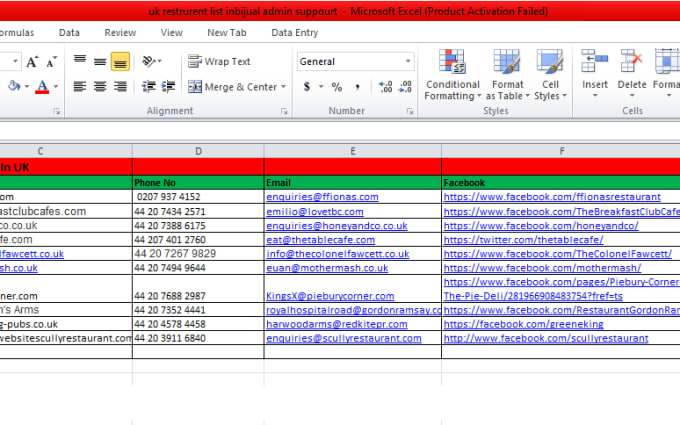The height and width of the screenshot is (425, 680).
Task: Open the General number format combo box
Action: [355, 62]
